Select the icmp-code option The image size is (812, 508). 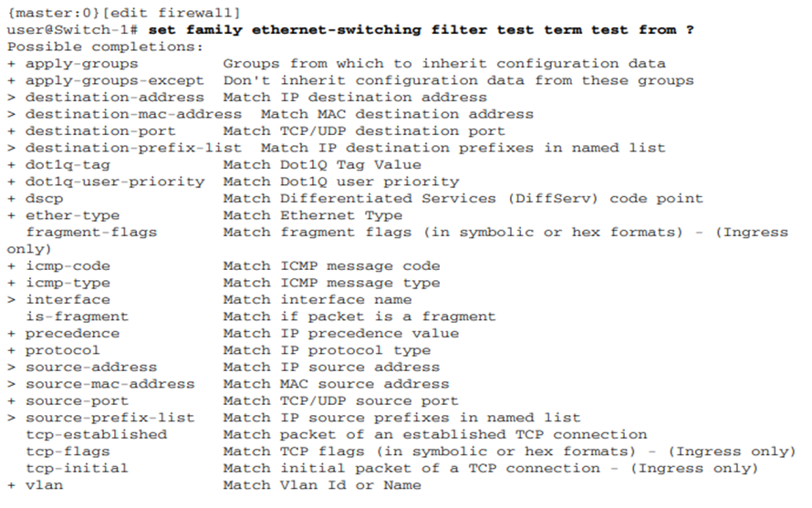pos(68,265)
